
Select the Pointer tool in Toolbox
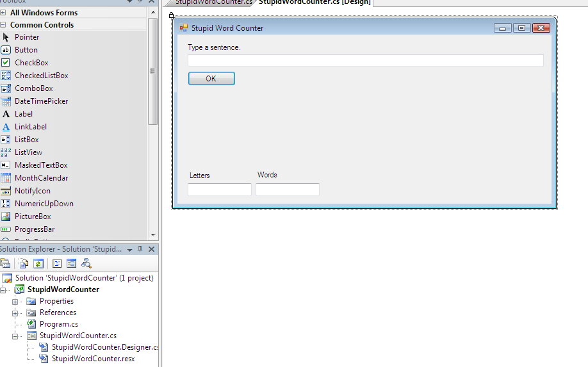(x=6, y=37)
